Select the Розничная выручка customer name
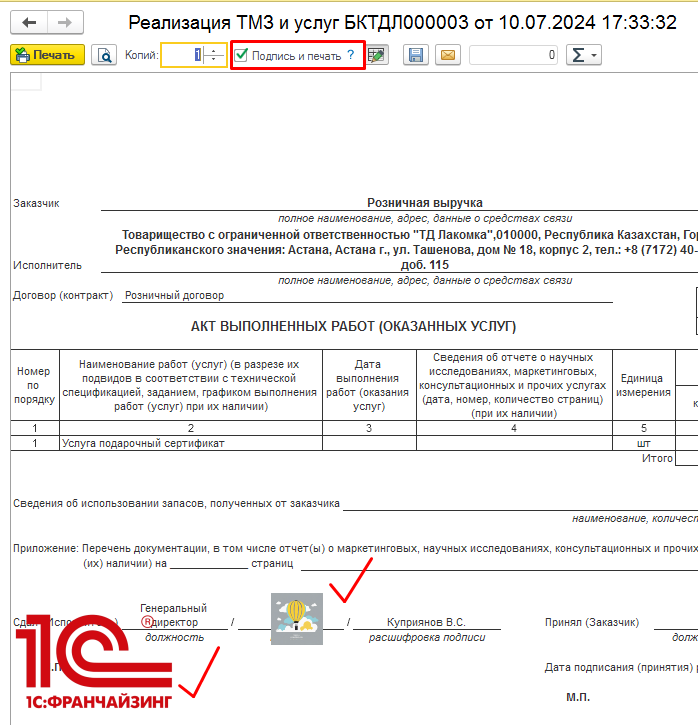 point(424,202)
